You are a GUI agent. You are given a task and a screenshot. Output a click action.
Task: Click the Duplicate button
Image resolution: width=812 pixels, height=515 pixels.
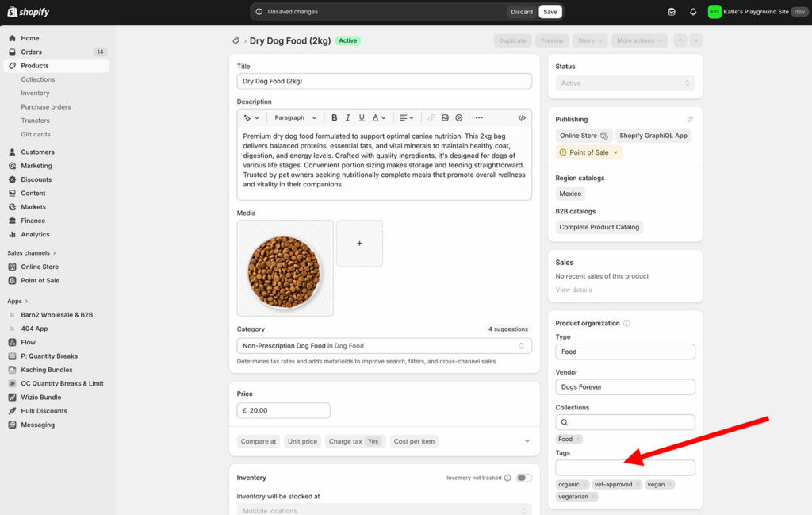(x=513, y=40)
